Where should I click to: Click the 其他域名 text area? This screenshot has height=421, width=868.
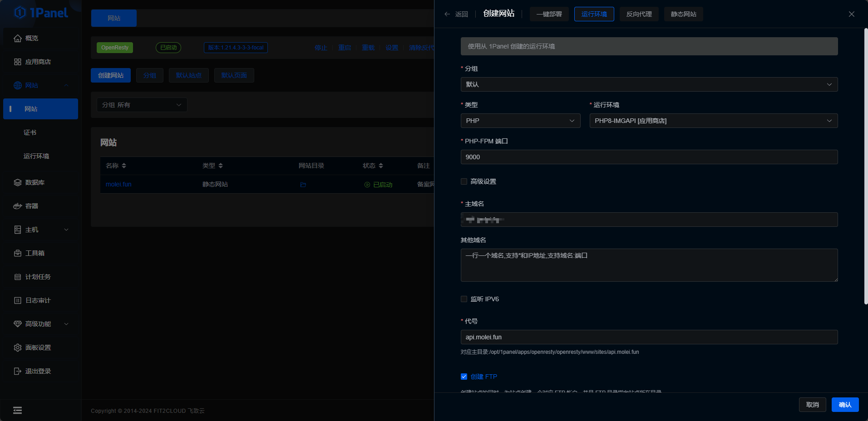click(649, 265)
